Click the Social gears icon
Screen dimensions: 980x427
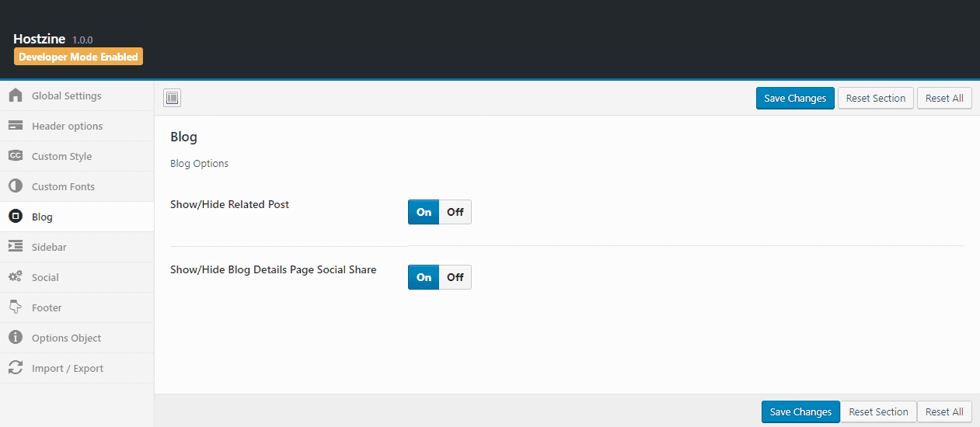click(16, 277)
